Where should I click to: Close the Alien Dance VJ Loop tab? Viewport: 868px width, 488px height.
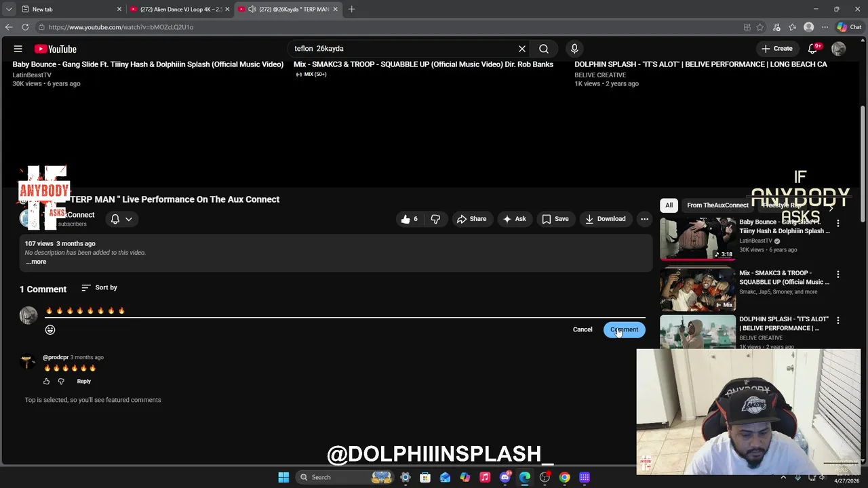point(227,9)
